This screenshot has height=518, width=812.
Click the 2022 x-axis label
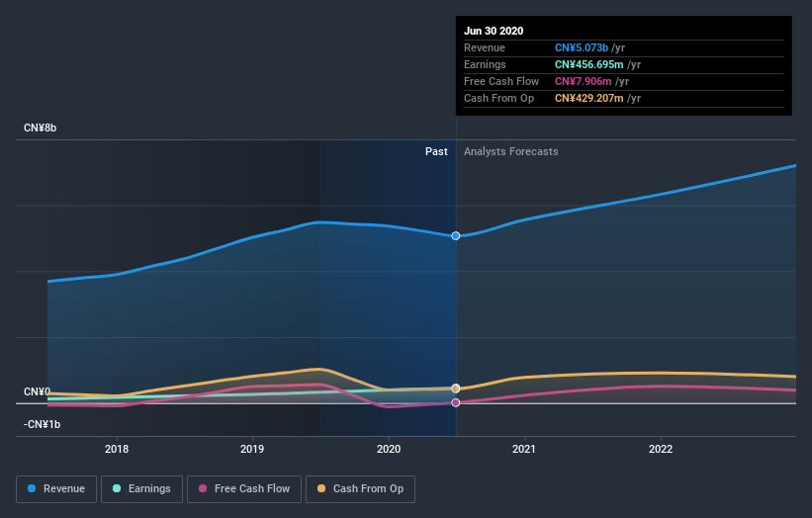[661, 449]
